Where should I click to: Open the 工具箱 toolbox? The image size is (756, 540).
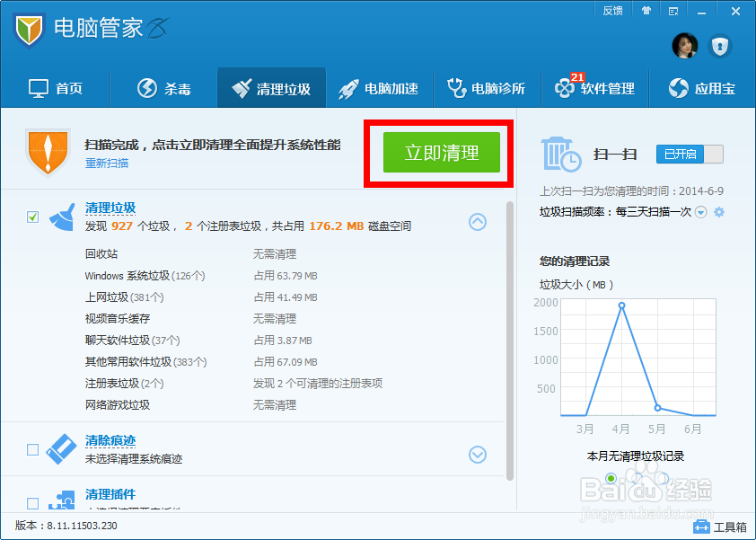pos(720,527)
